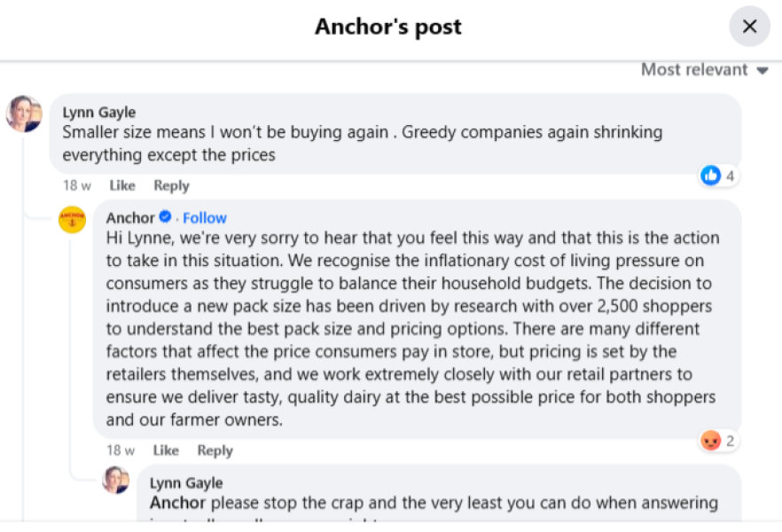782x532 pixels.
Task: Open the Most relevant sort dropdown
Action: coord(704,68)
